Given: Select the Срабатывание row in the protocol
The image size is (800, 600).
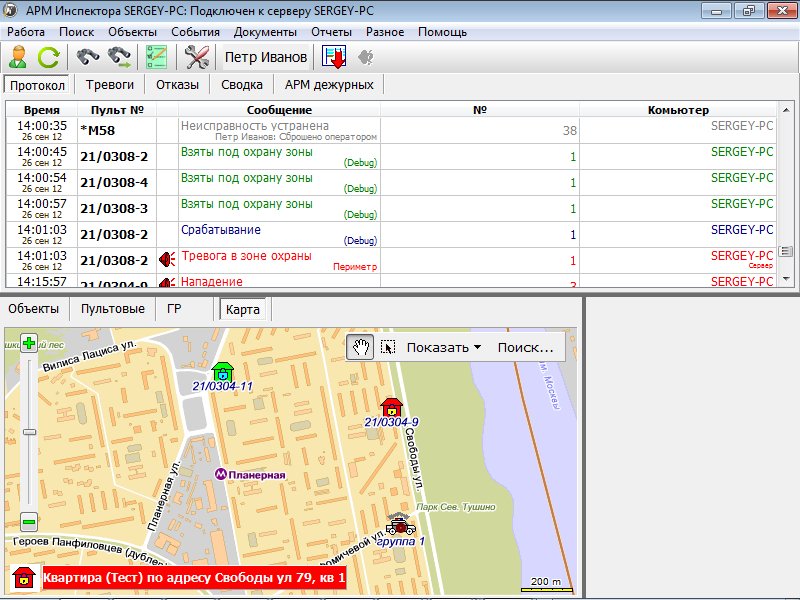Looking at the screenshot, I should click(x=216, y=230).
